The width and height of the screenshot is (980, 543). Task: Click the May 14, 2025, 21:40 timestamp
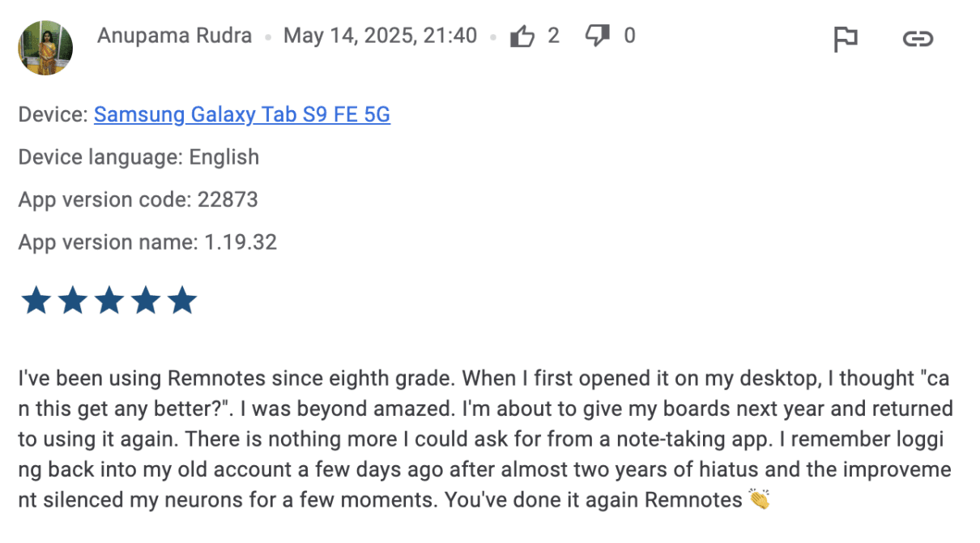(x=380, y=36)
